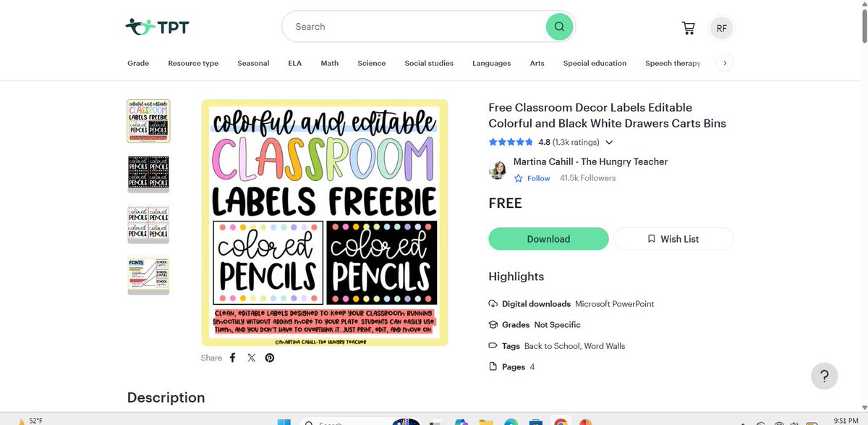Open the weather widget showing 52°F

(x=30, y=421)
